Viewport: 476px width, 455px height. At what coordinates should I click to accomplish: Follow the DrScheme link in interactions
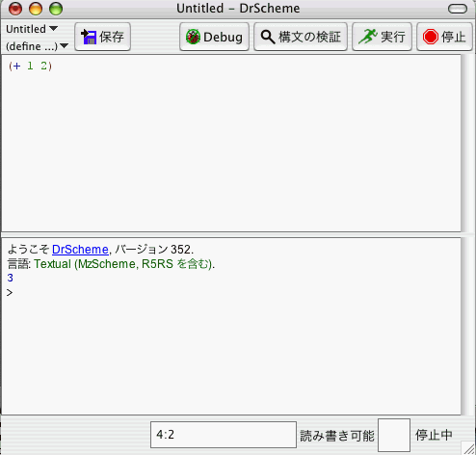(x=80, y=250)
